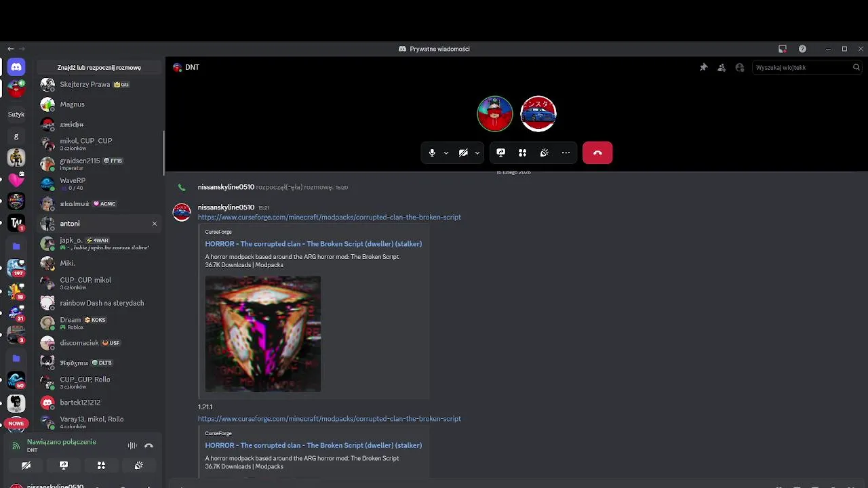
Task: Toggle camera in voice connection panel
Action: tap(26, 466)
